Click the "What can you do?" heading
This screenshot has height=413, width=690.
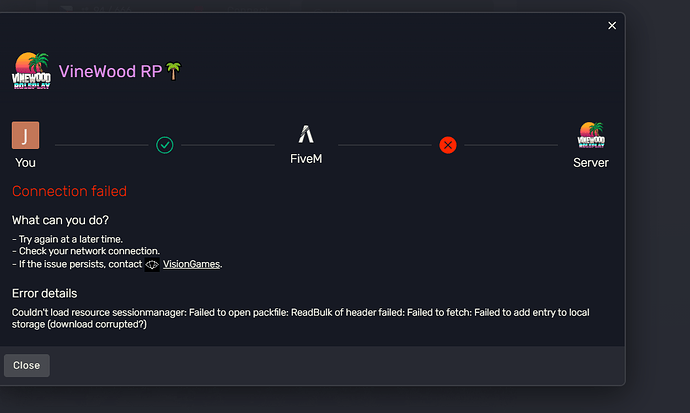coord(61,220)
